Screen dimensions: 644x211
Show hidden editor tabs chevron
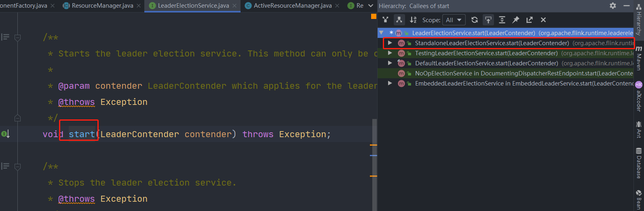coord(371,6)
